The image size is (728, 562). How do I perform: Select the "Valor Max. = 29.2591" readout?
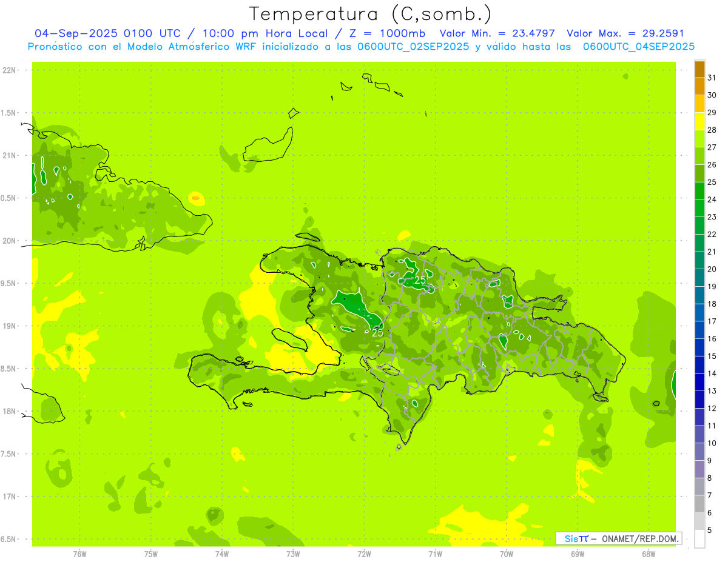tap(625, 34)
